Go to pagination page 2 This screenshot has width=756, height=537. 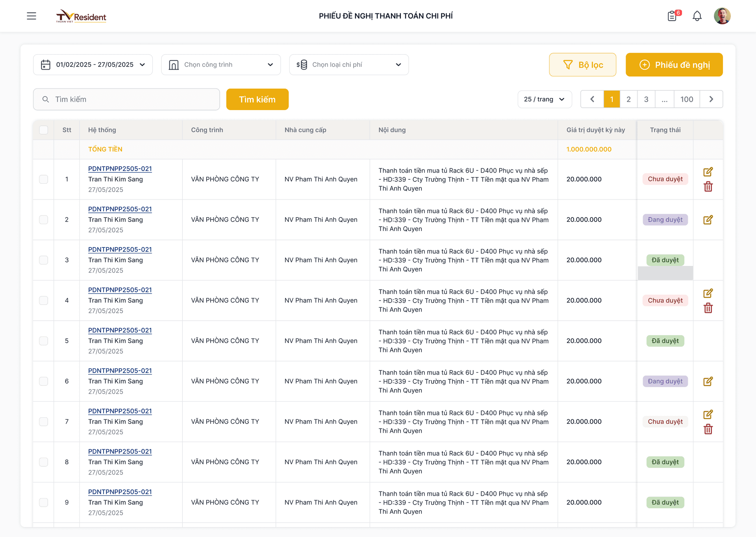(628, 99)
